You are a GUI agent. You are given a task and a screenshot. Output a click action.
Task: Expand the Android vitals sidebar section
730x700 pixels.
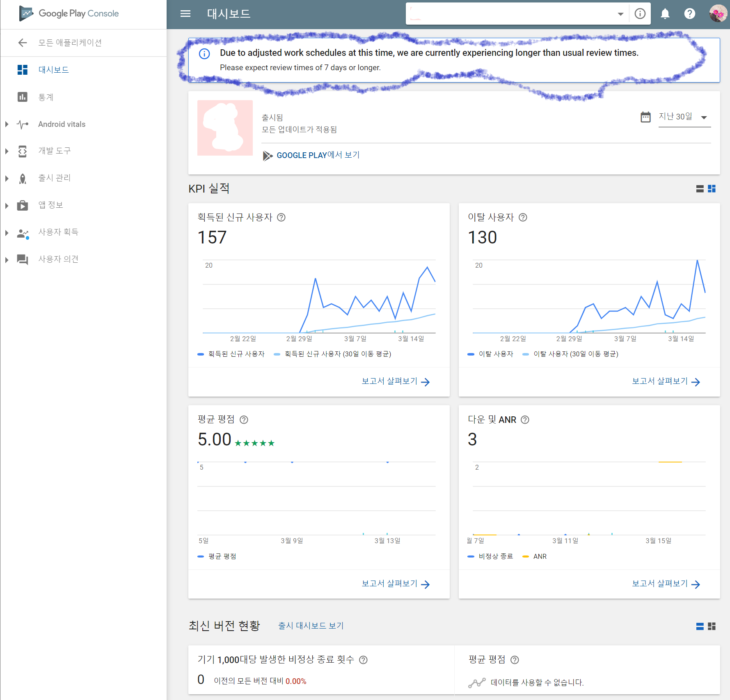coord(7,124)
